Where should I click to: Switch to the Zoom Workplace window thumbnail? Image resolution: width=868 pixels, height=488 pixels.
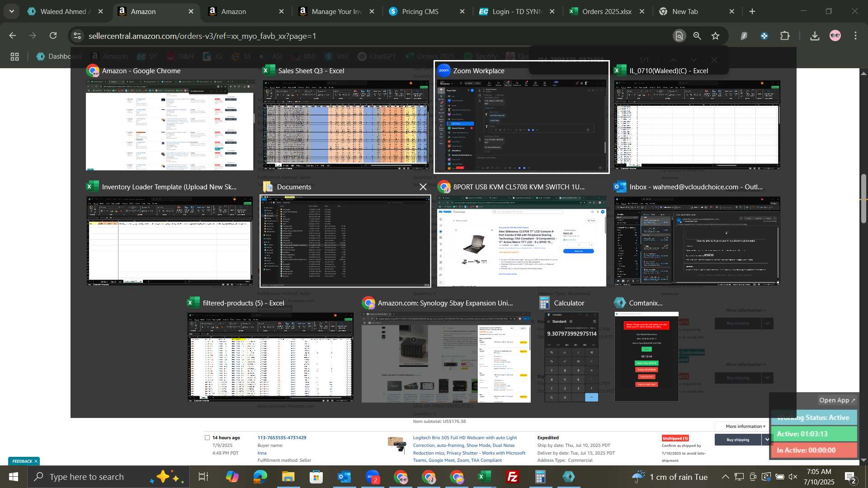pos(521,117)
